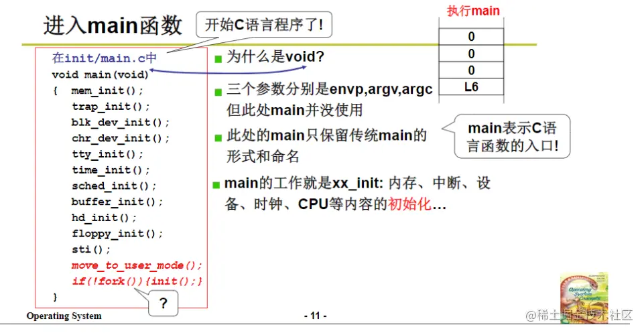The width and height of the screenshot is (644, 333).
Task: Click the slide title 进入main函数
Action: click(113, 25)
